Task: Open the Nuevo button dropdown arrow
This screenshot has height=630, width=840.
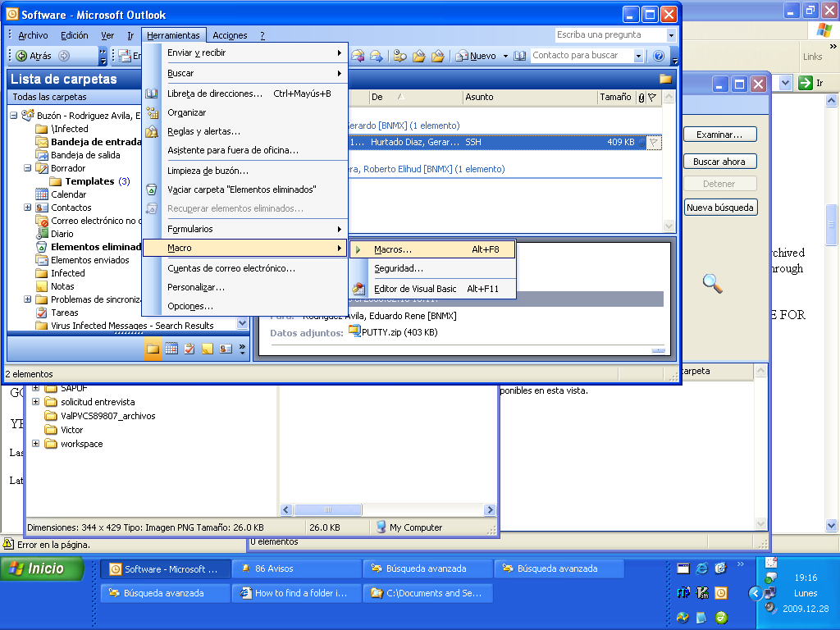Action: (505, 56)
